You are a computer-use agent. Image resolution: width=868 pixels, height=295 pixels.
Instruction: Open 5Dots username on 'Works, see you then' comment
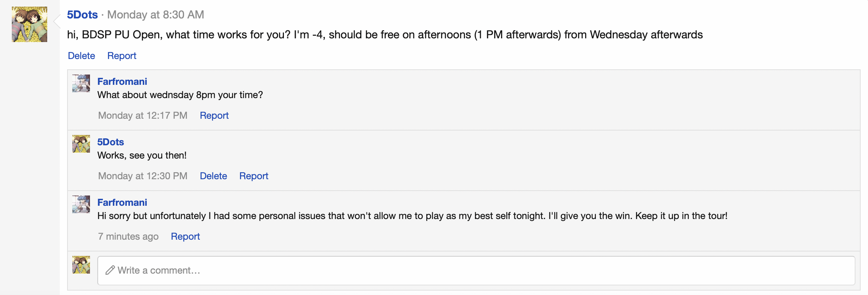point(111,142)
